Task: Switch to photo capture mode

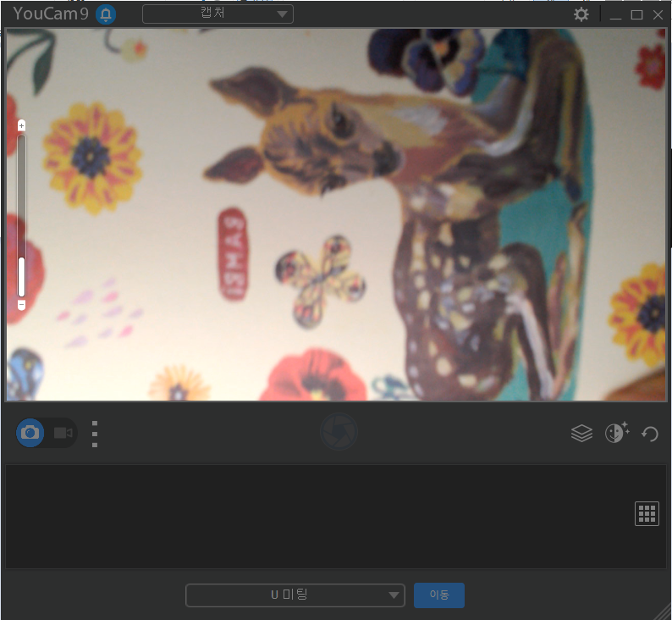Action: tap(30, 433)
